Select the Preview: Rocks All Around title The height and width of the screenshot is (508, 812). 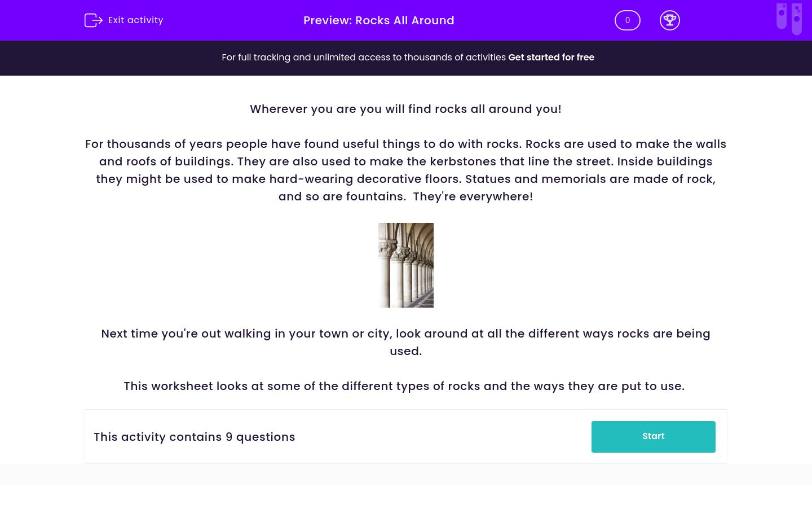pos(378,20)
